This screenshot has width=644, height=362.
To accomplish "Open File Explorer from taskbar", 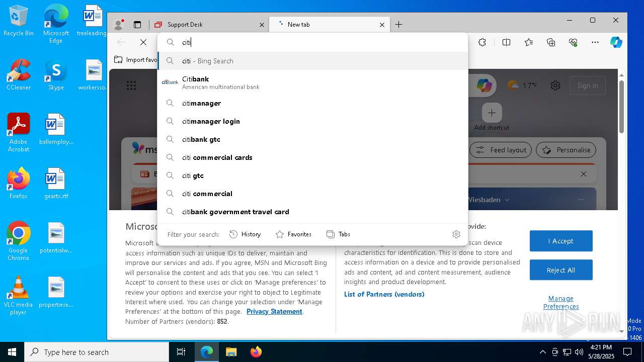I will (231, 352).
